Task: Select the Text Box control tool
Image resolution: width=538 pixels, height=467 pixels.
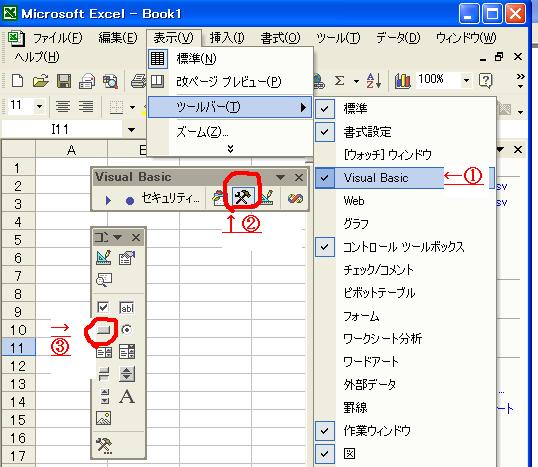Action: click(127, 308)
